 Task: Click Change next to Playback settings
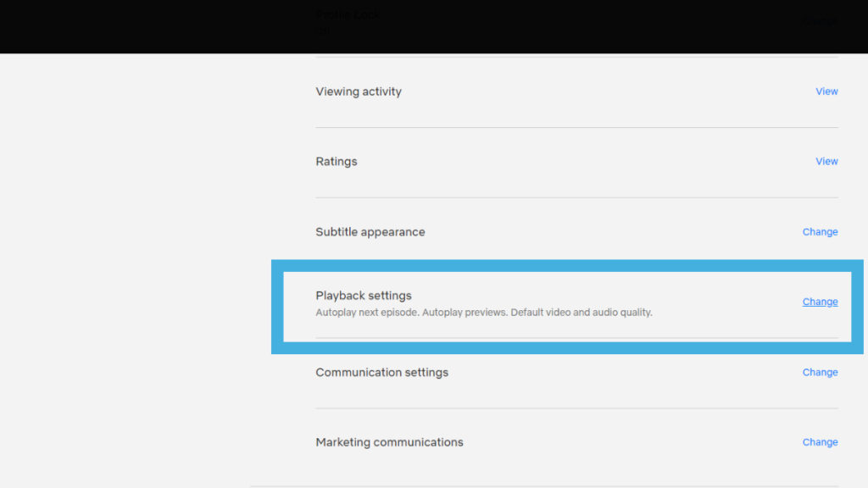(x=819, y=301)
